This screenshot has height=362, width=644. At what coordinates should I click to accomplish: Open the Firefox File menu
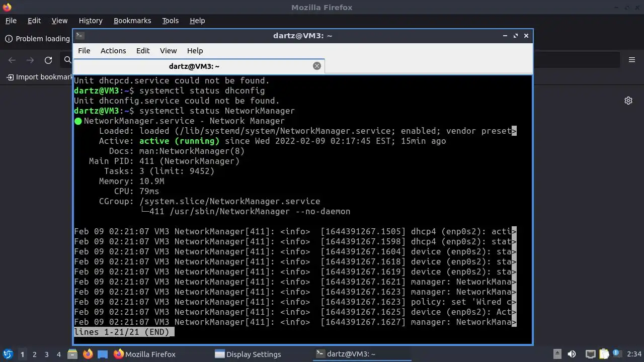coord(11,21)
